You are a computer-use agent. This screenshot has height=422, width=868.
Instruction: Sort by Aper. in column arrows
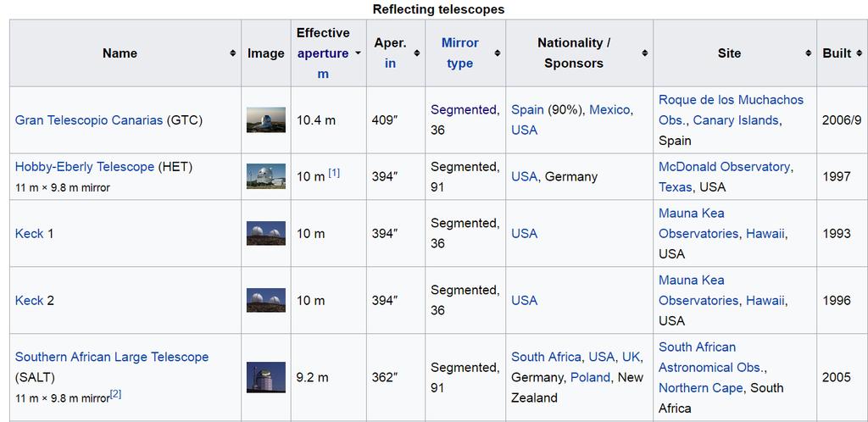416,53
